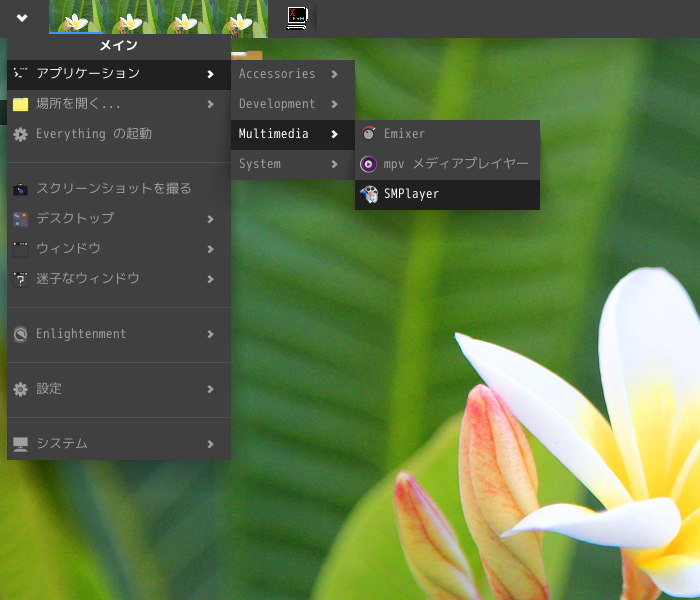700x600 pixels.
Task: Open the デスクトップ submenu
Action: (x=119, y=219)
